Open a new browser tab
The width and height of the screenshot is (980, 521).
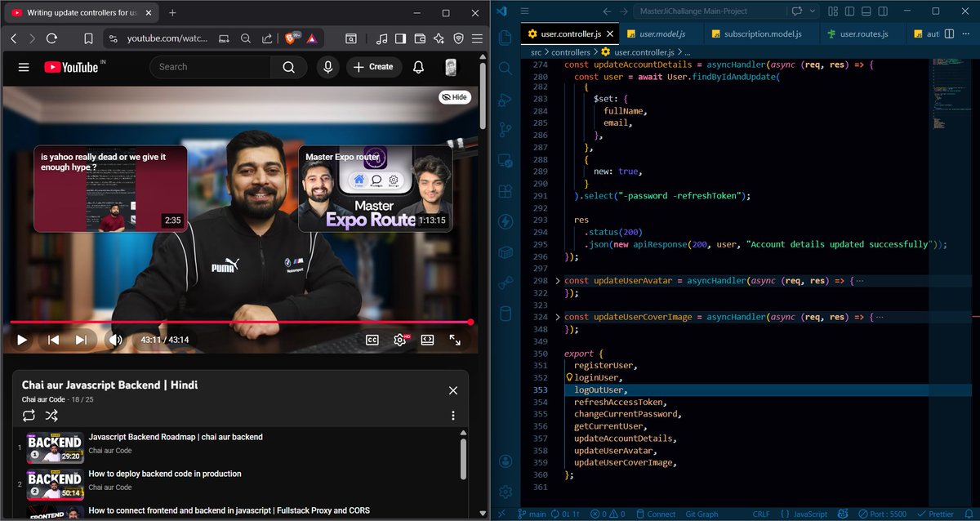point(172,13)
